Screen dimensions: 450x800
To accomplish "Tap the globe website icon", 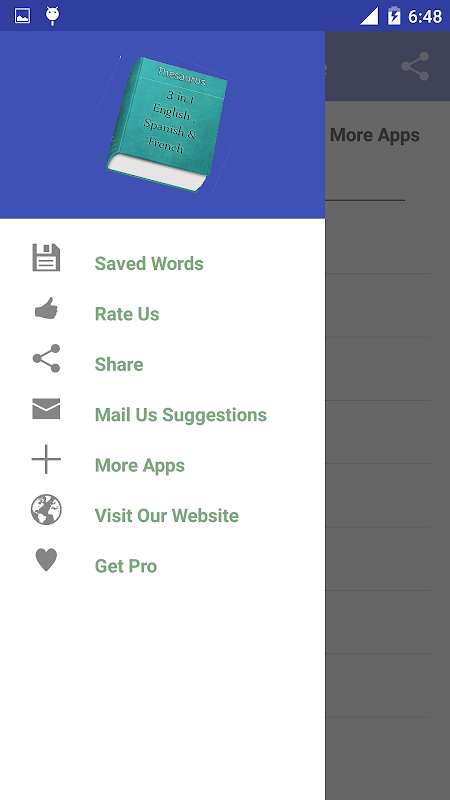I will 46,509.
